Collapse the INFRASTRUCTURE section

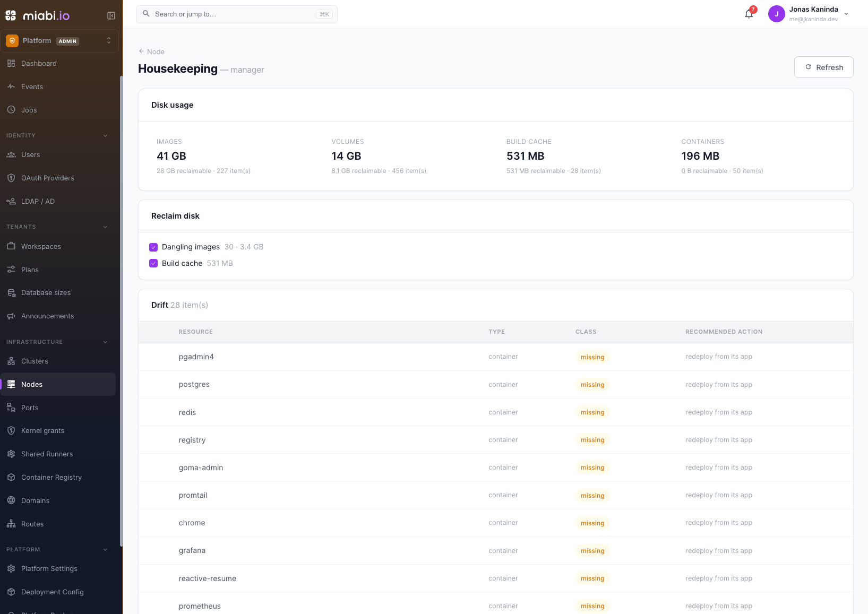point(105,342)
